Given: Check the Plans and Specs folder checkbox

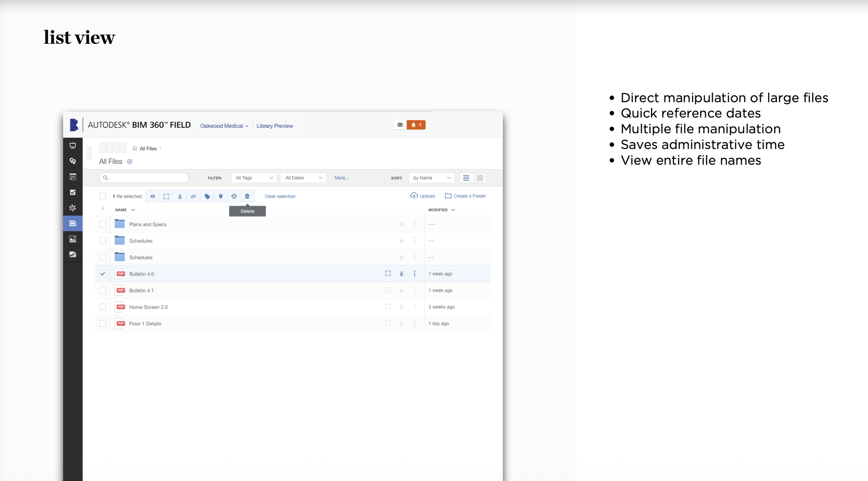Looking at the screenshot, I should (103, 224).
